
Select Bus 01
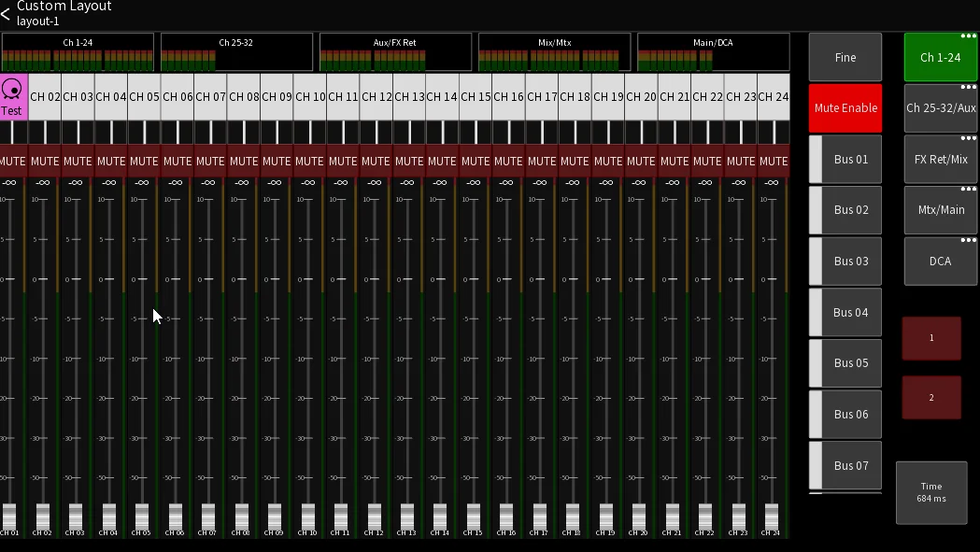point(845,160)
